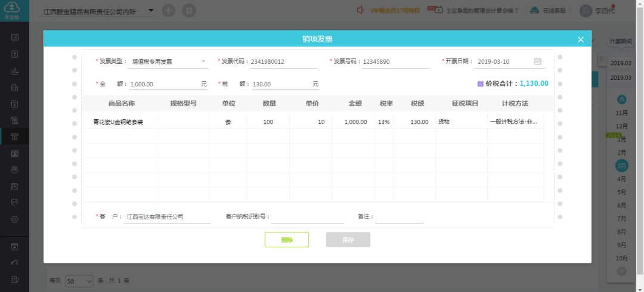Click the shield check icon in left sidebar
644x292 pixels.
click(x=14, y=203)
